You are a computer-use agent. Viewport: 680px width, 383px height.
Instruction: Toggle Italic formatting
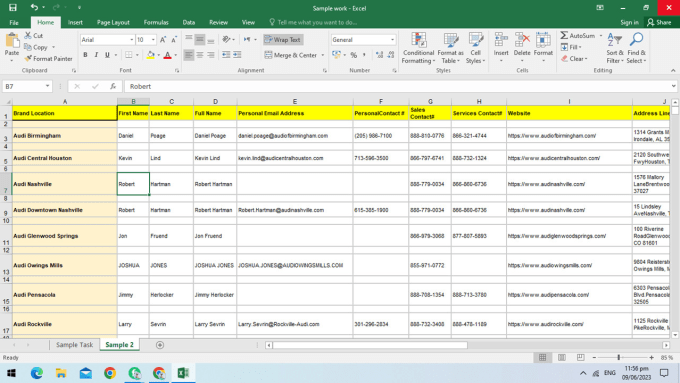96,55
